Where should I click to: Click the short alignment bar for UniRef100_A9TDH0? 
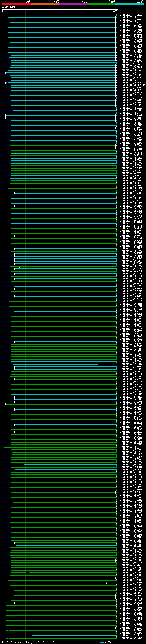(x=55, y=364)
